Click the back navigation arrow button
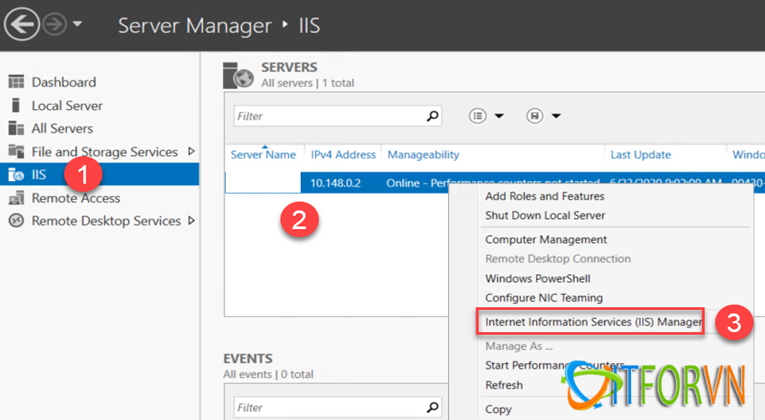The width and height of the screenshot is (765, 420). tap(21, 24)
